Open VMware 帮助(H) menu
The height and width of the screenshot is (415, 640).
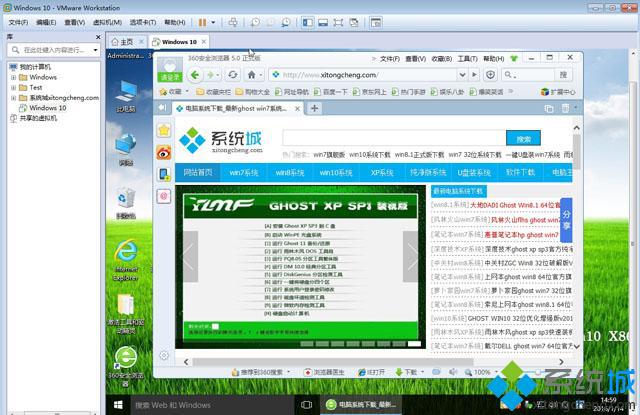click(175, 22)
